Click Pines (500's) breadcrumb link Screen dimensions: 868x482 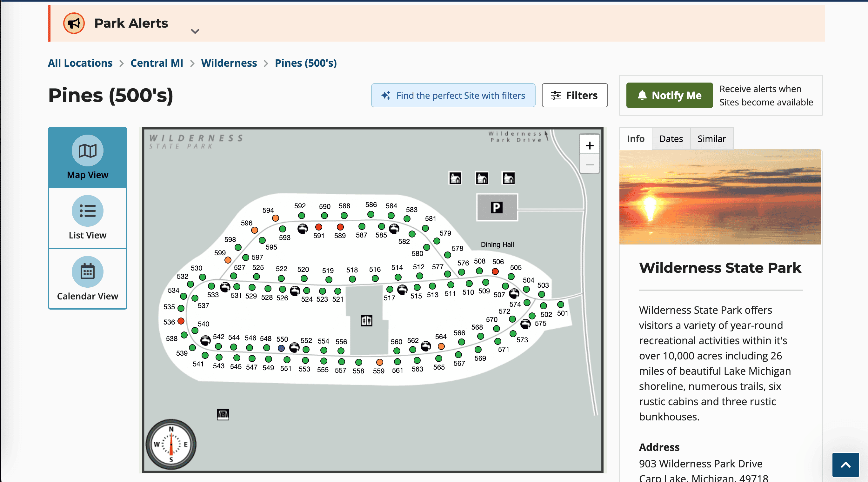coord(306,63)
